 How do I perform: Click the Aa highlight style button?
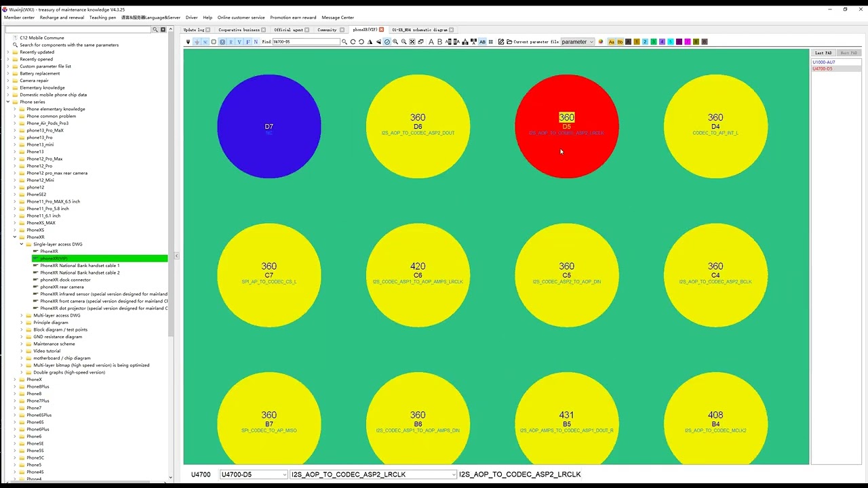612,41
